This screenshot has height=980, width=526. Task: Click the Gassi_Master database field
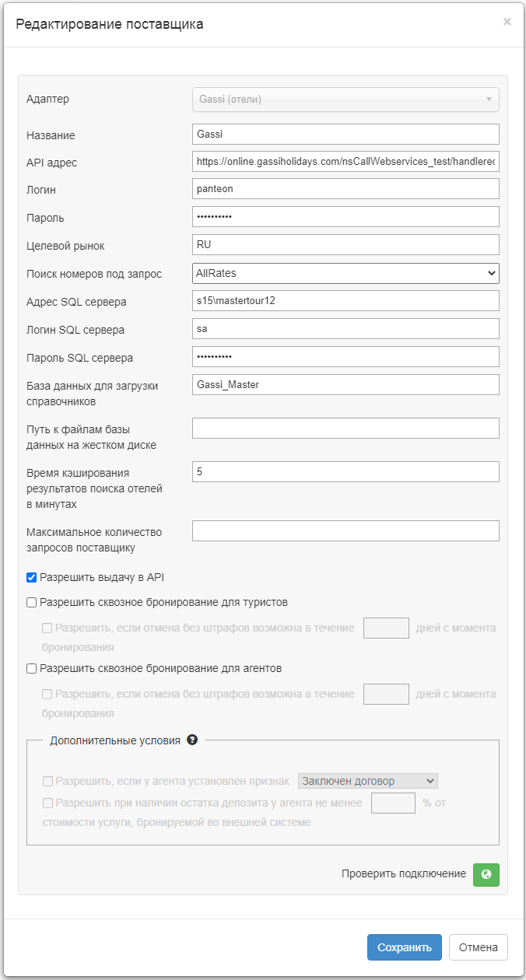coord(345,385)
